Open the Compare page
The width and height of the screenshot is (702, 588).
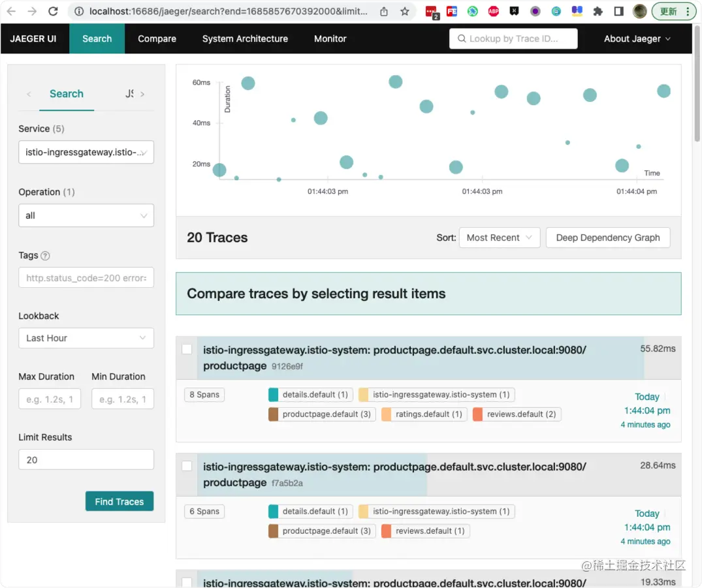157,39
